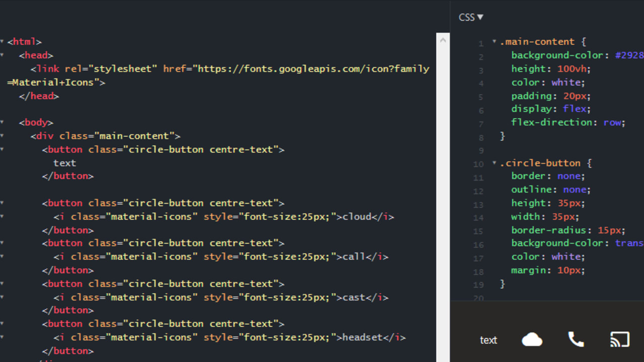Click the 'outline: none' CSS declaration

(551, 190)
